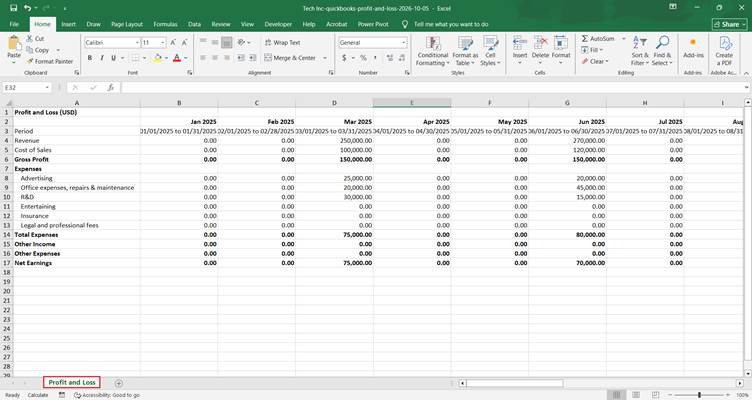
Task: Open the Calibri font name dropdown
Action: point(137,43)
